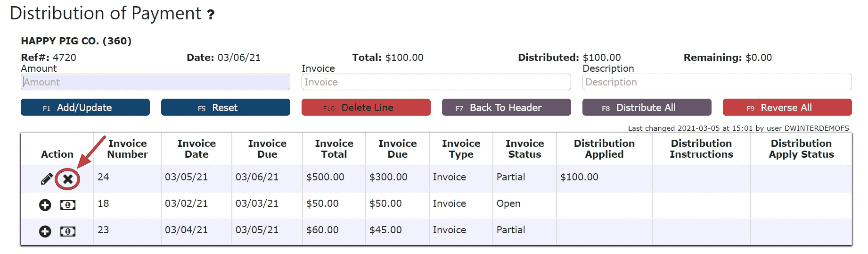Click the red Delete Line button
Screen dimensions: 868x254
(366, 108)
